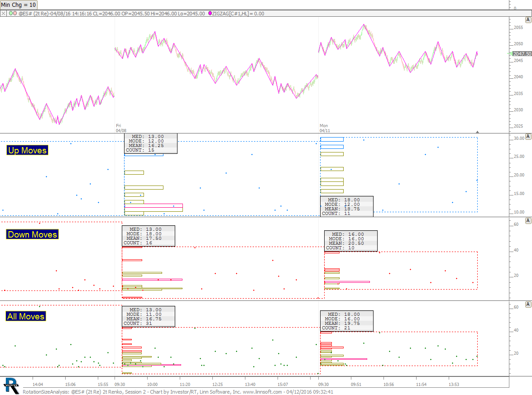Click the A button on the All Moves pane
This screenshot has width=532, height=395.
(x=528, y=305)
